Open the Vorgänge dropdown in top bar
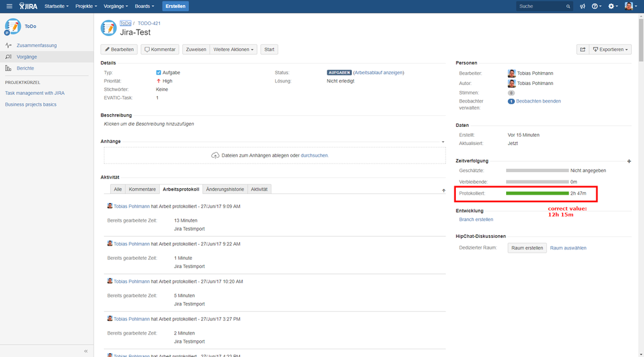The height and width of the screenshot is (357, 644). [x=116, y=6]
